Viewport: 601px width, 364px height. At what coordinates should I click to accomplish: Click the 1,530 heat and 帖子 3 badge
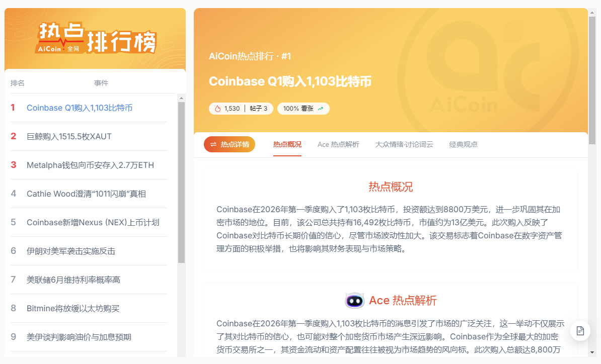tap(241, 109)
